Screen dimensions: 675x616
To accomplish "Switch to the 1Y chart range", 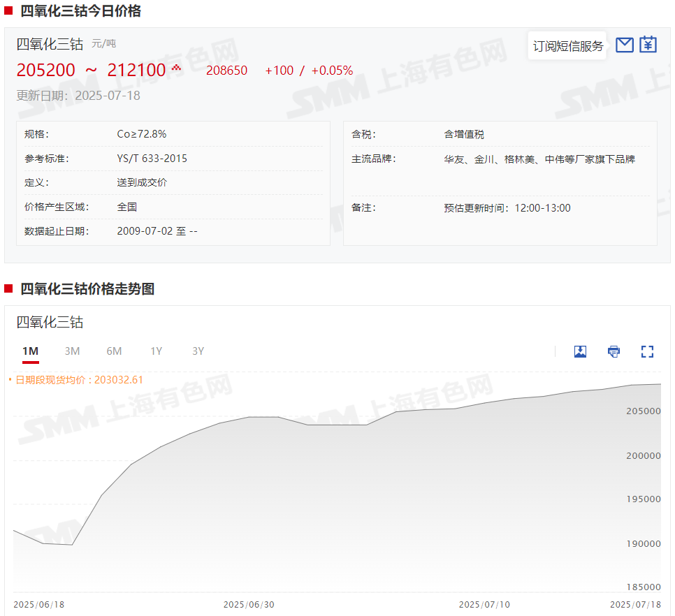I will [156, 351].
